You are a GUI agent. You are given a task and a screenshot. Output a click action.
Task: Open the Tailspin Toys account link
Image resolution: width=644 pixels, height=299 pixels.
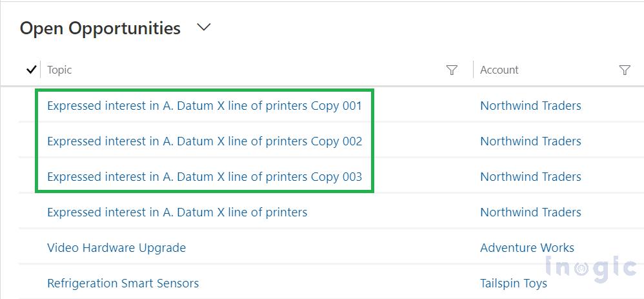513,284
